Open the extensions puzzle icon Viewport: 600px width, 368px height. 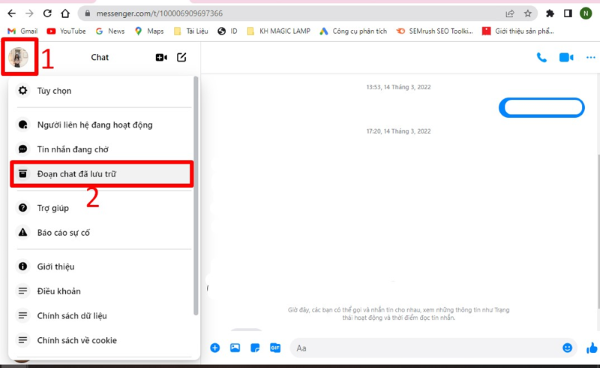[x=550, y=14]
